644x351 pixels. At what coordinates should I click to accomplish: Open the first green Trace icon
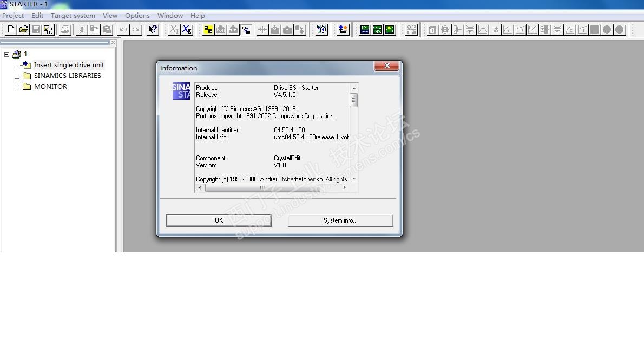pyautogui.click(x=364, y=30)
